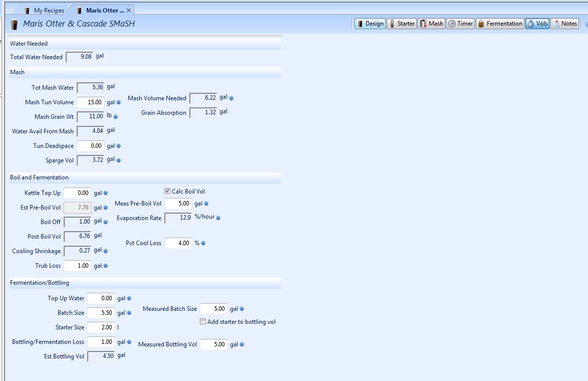Click the blue info dot next to Batch Size
The width and height of the screenshot is (588, 381).
coord(129,313)
